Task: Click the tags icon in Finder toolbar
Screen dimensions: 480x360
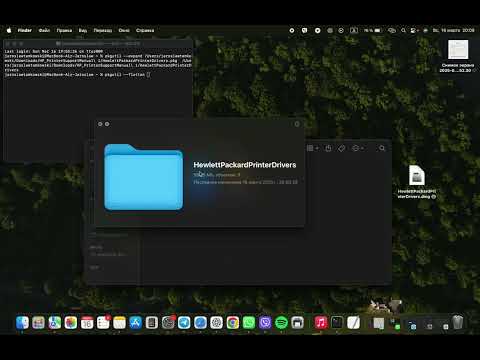Action: [342, 148]
